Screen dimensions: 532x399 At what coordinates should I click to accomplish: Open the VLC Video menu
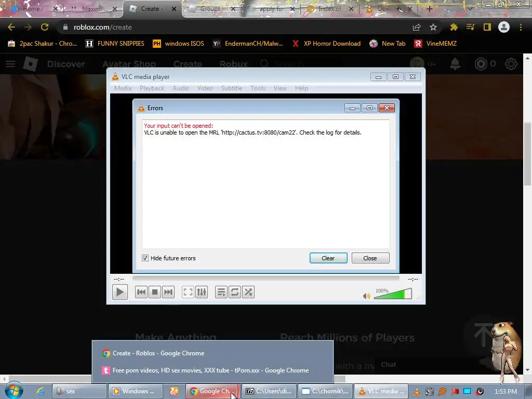(205, 88)
